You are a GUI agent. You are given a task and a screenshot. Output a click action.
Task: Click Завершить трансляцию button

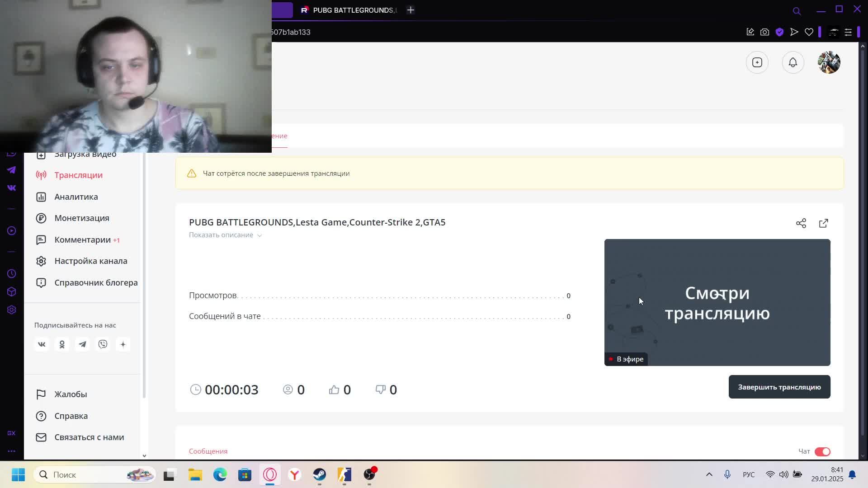point(779,387)
